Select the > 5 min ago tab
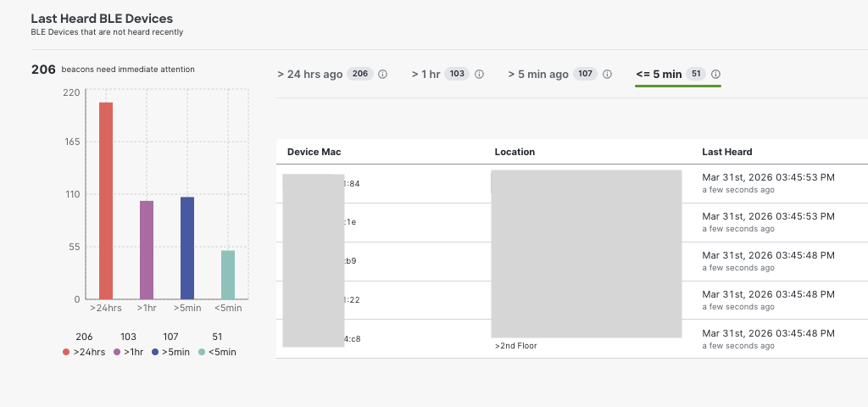868x407 pixels. pos(538,75)
